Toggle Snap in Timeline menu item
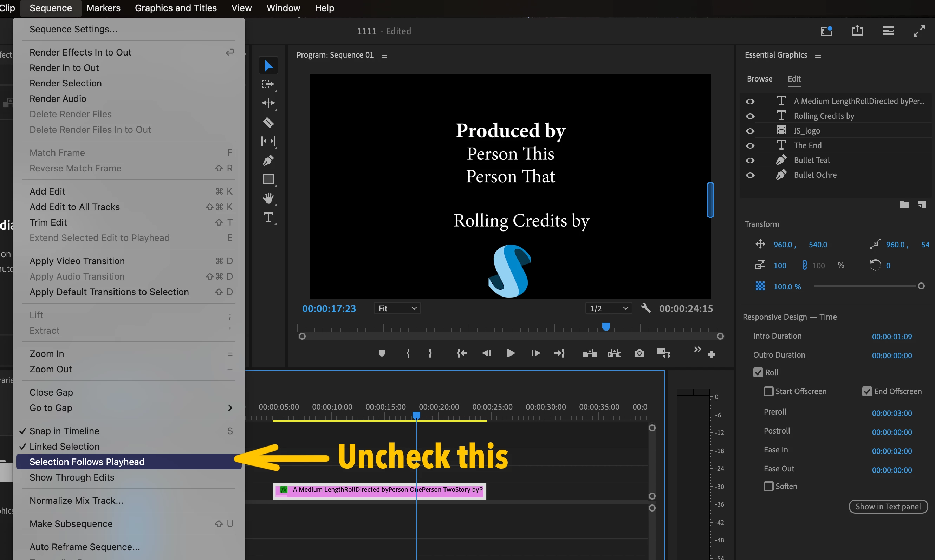Viewport: 935px width, 560px height. click(129, 431)
